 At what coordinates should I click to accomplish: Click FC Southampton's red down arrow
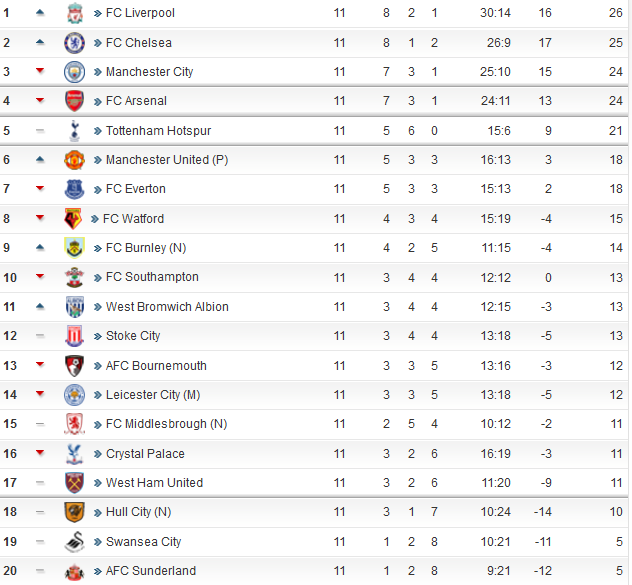40,276
